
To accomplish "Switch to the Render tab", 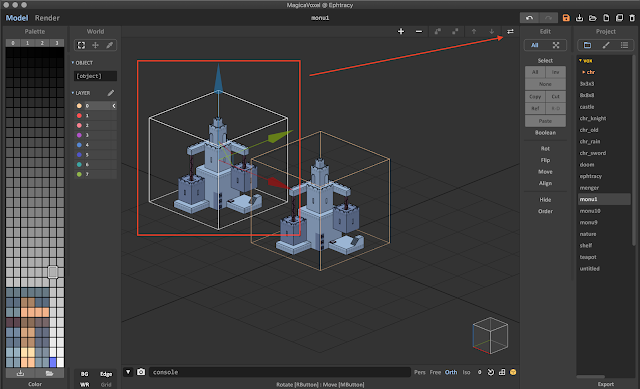I will pyautogui.click(x=47, y=18).
